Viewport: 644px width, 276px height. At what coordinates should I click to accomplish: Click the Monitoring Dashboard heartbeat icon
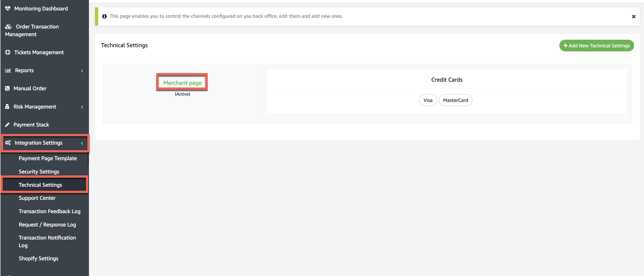pyautogui.click(x=8, y=9)
